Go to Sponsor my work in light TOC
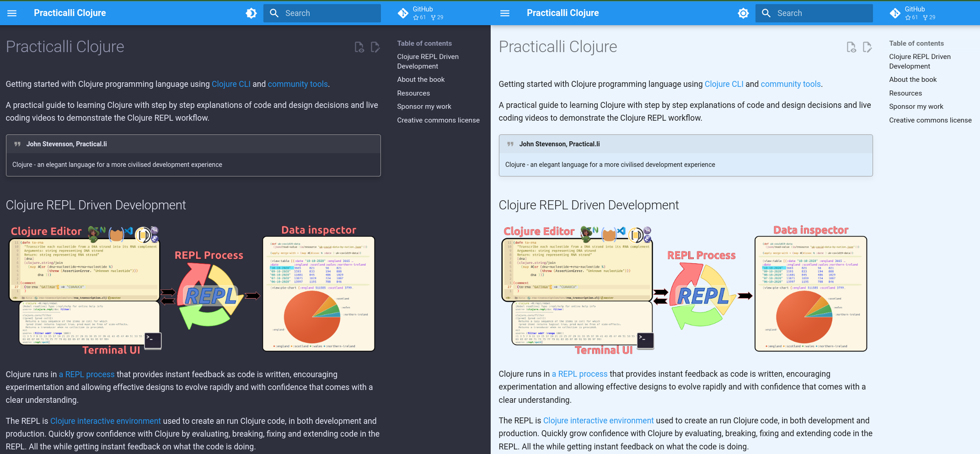Viewport: 980px width, 454px height. (x=916, y=107)
